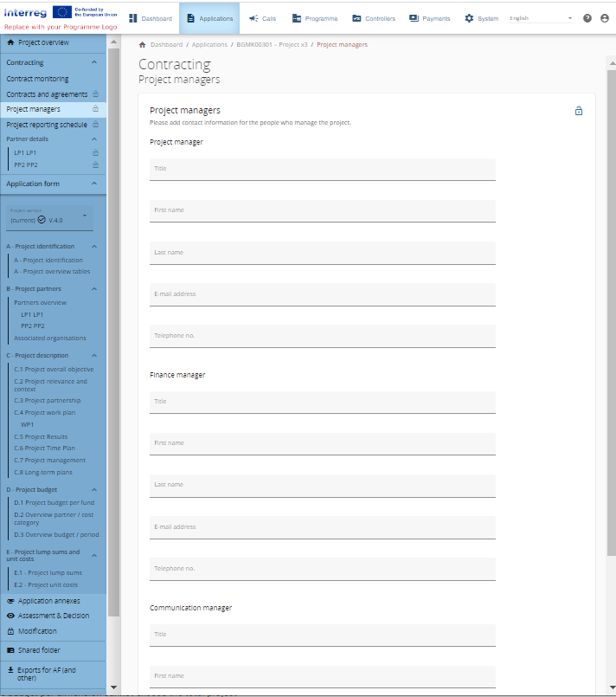Click the lock icon beside Contracts and agreements
Screen dimensions: 616x697
coord(95,94)
